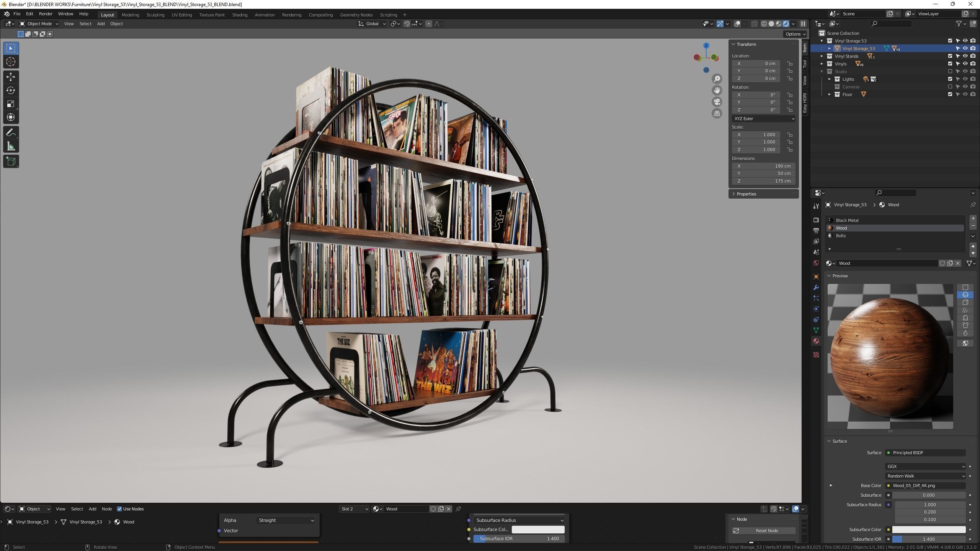Switch to the Shading workspace tab
Image resolution: width=980 pixels, height=551 pixels.
240,15
